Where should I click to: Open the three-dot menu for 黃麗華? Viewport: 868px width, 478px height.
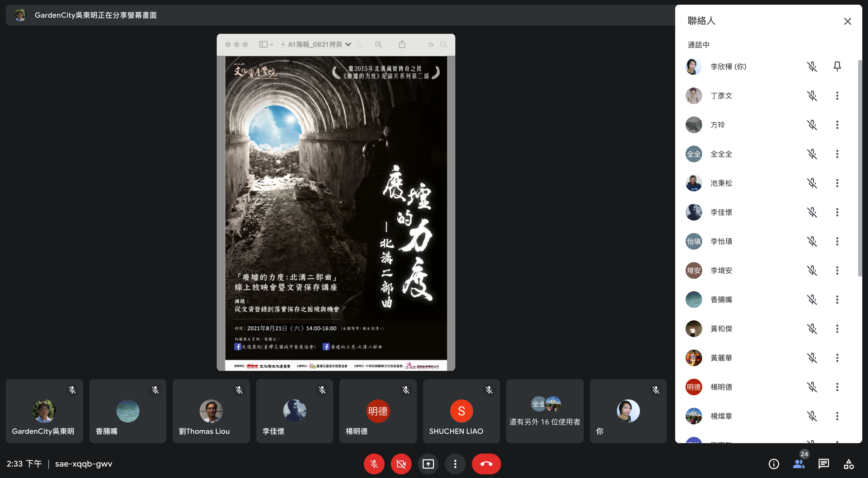(837, 358)
